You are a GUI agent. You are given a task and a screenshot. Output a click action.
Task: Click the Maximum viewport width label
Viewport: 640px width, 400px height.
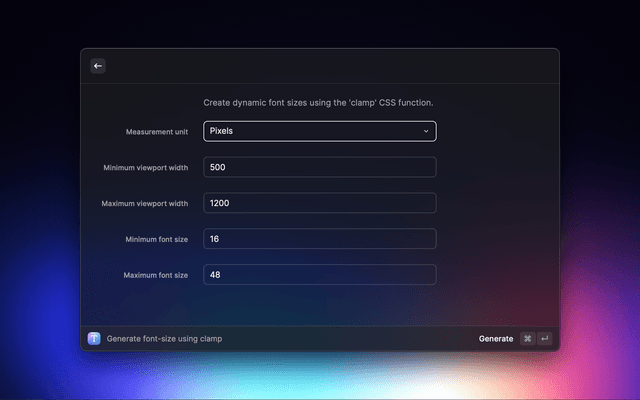tap(144, 204)
